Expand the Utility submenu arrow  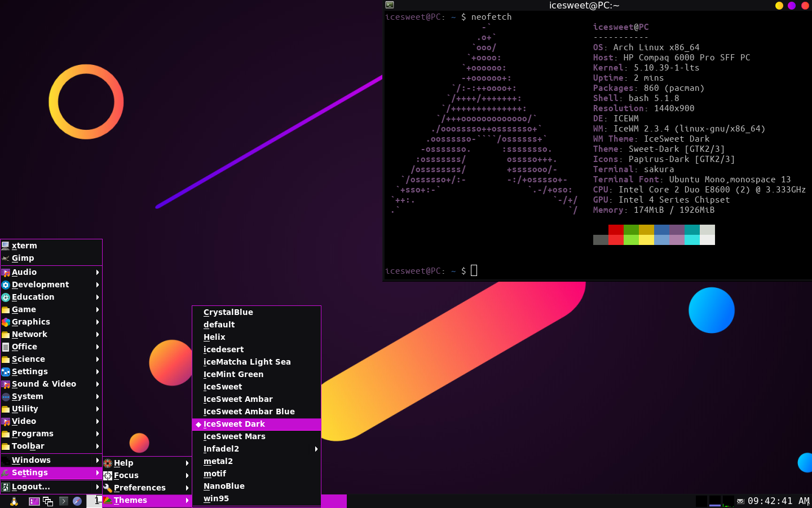pyautogui.click(x=98, y=409)
